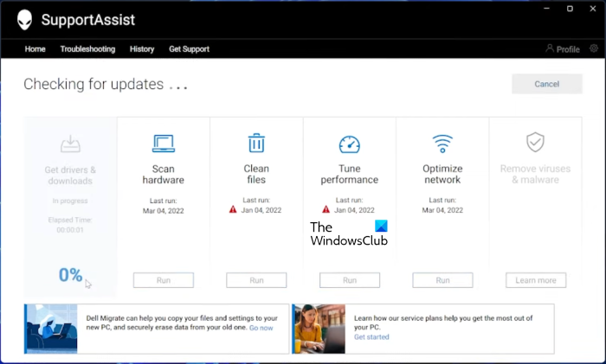Click the Dell Migrate banner image
The image size is (606, 364).
(x=51, y=329)
